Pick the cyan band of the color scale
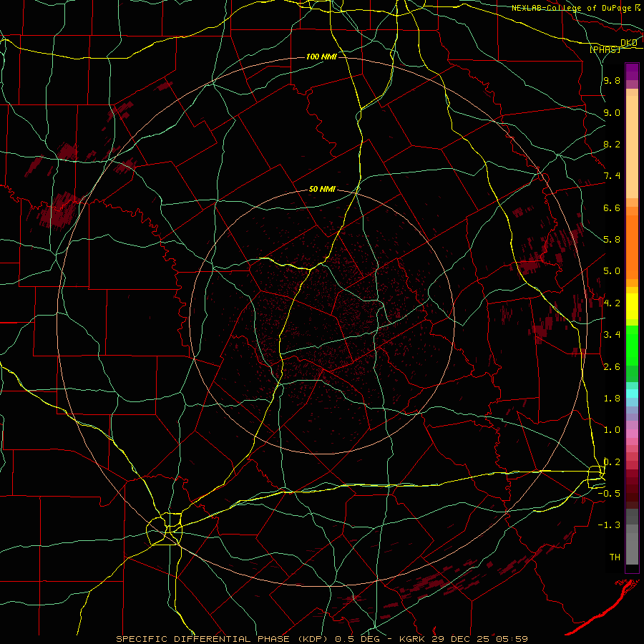The image size is (644, 644). (x=632, y=394)
